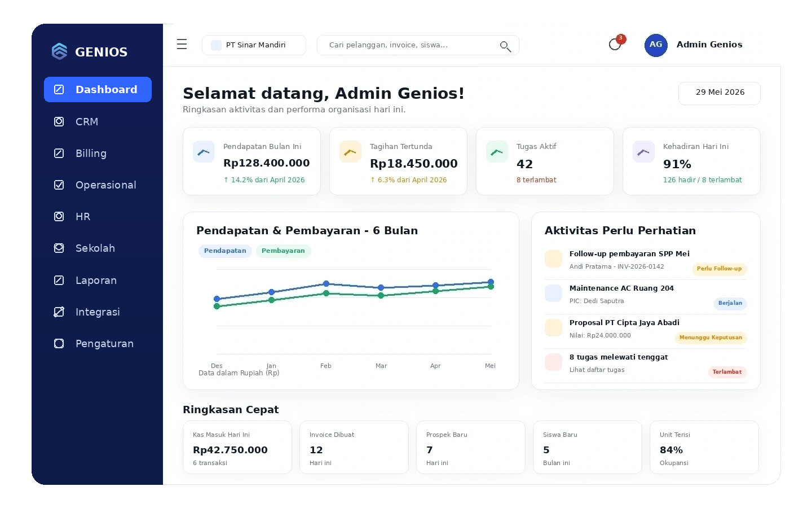Click the Rp18.450.000 pending invoice value

414,164
